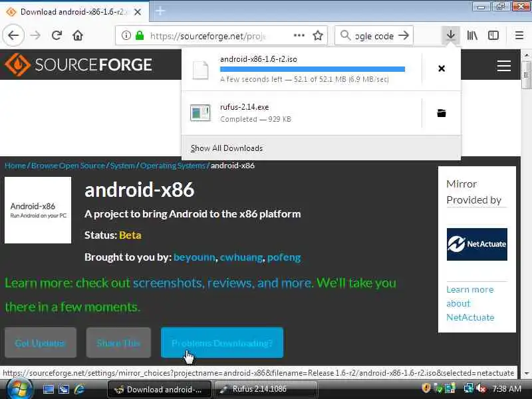532x399 pixels.
Task: Click the Get Updates button
Action: coord(41,342)
